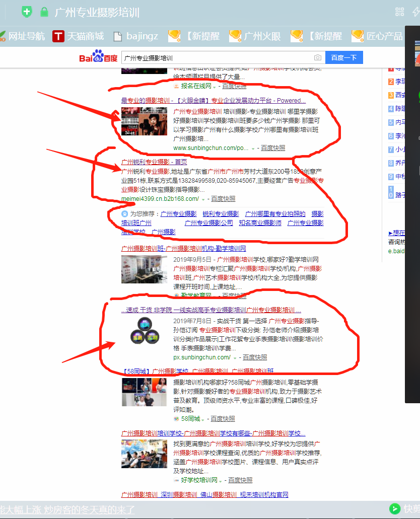The image size is (420, 519).
Task: Click the 为您推荐 paw icon
Action: point(124,214)
